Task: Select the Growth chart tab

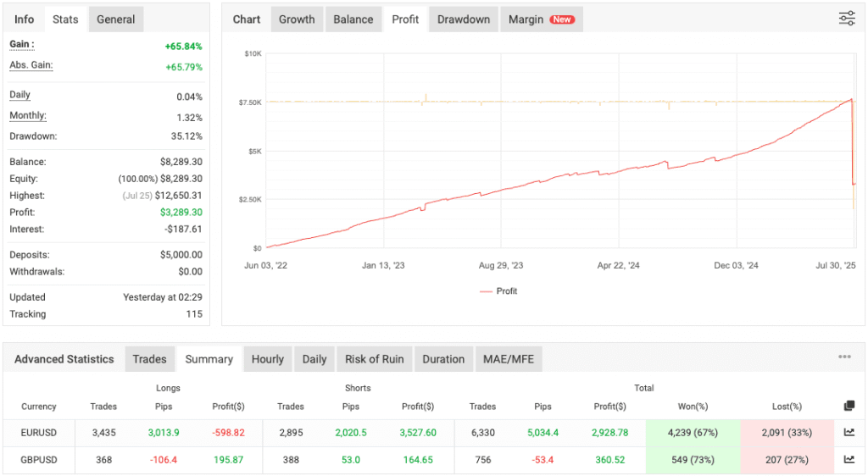Action: pos(297,19)
